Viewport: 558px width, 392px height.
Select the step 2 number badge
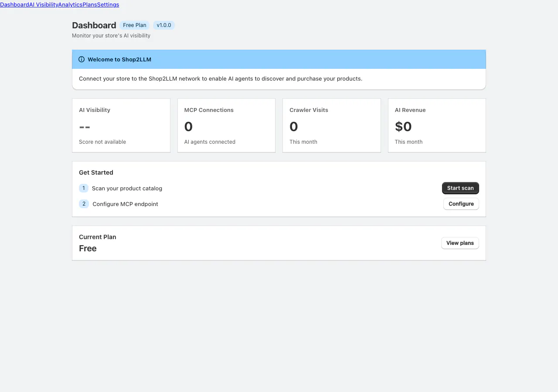(84, 204)
